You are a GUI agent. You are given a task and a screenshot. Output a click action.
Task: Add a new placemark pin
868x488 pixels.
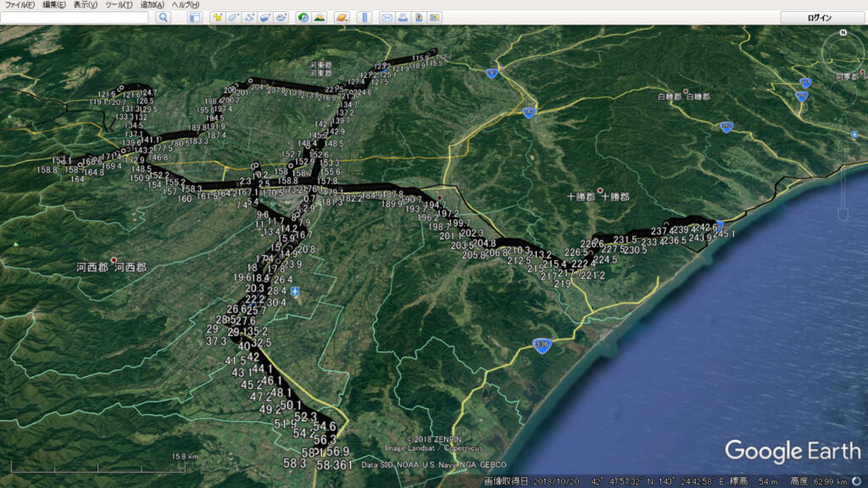pos(217,18)
